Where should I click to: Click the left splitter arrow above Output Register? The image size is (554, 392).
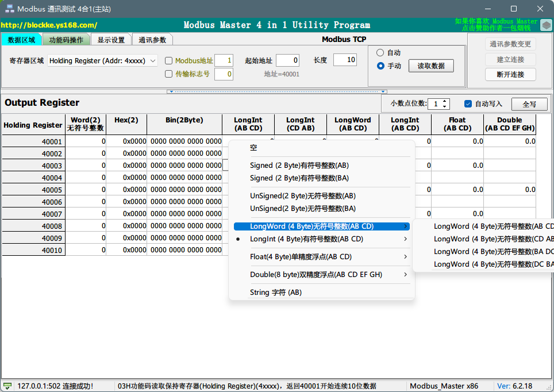[x=169, y=91]
